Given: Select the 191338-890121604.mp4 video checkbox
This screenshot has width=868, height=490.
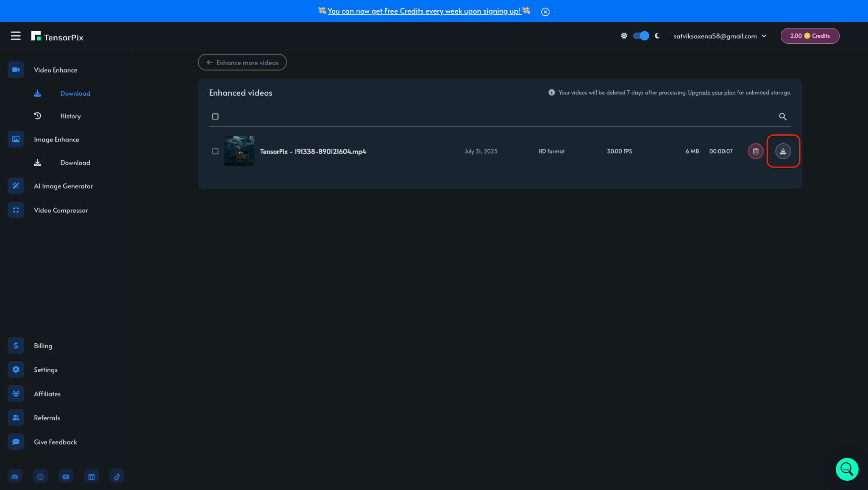Looking at the screenshot, I should tap(215, 151).
